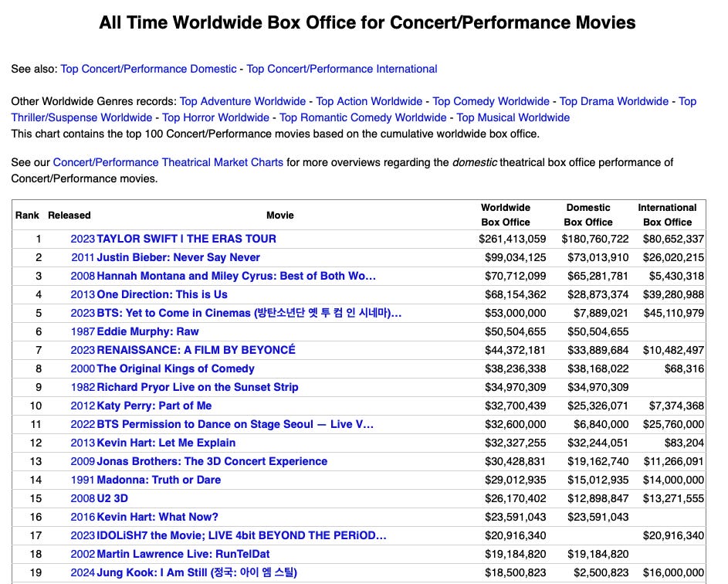Select international value $45,110,979
Screen dimensions: 728x584
pyautogui.click(x=674, y=313)
